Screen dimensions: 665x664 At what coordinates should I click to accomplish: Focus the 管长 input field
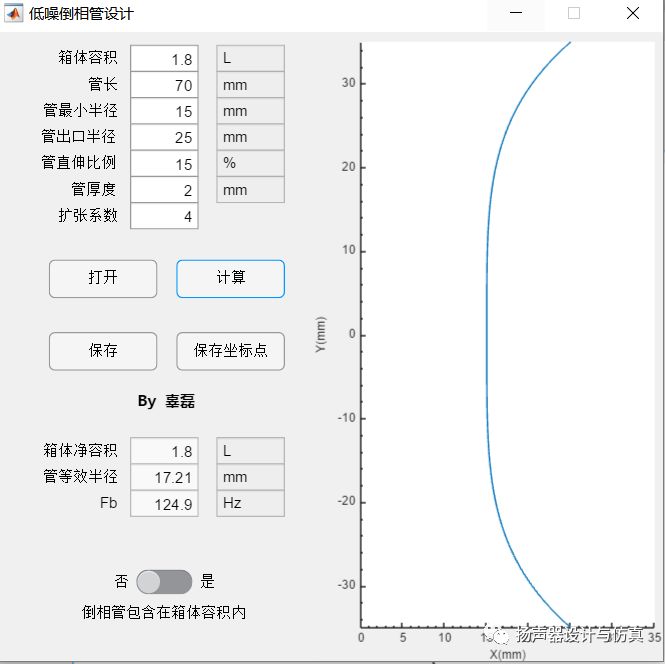[x=164, y=85]
